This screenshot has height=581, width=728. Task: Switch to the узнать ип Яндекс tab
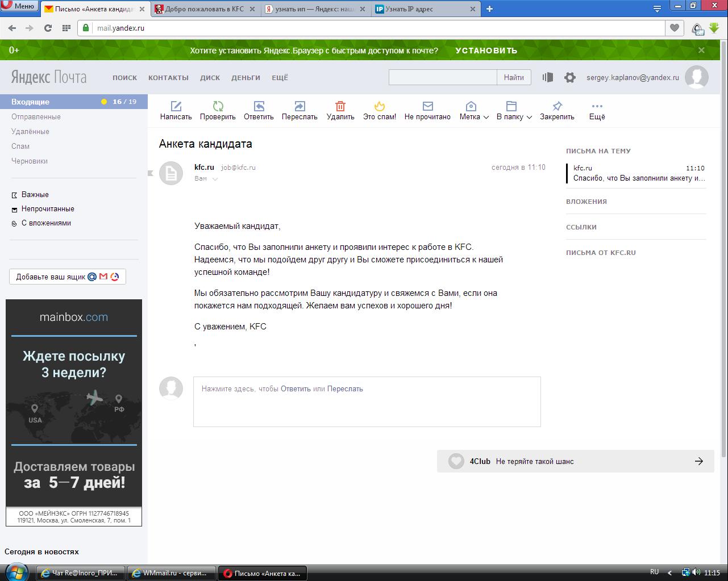click(315, 9)
